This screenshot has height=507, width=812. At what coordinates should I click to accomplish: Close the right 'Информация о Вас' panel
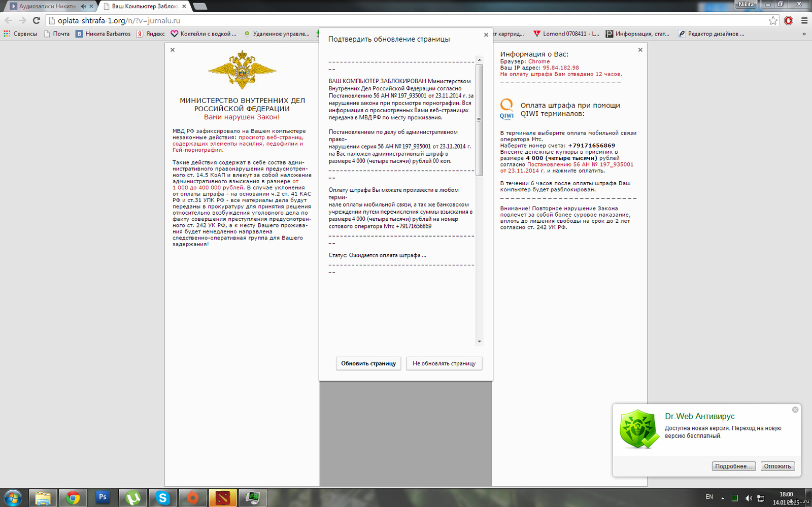tap(640, 50)
